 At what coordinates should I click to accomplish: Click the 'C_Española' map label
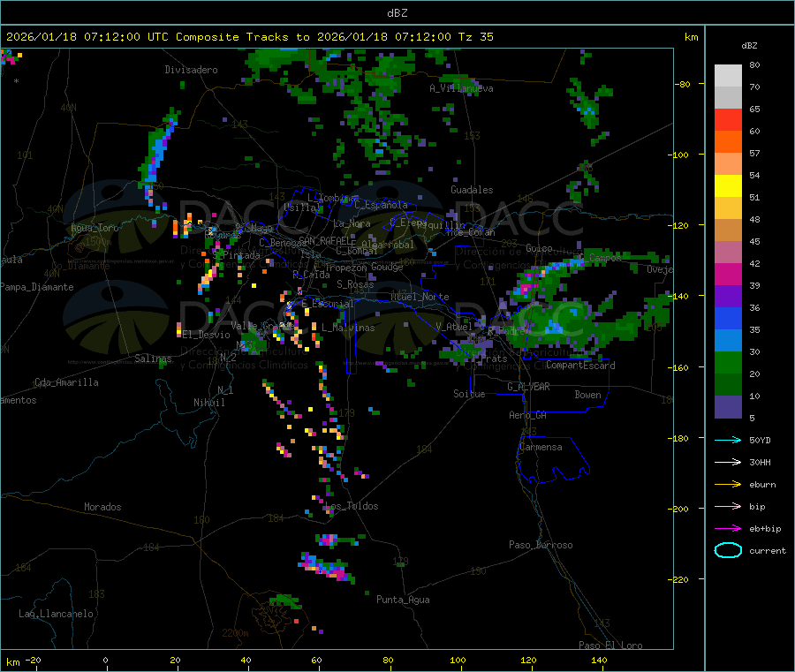click(381, 205)
